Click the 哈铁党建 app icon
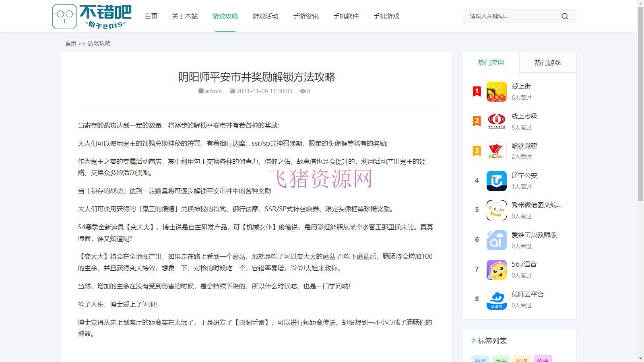Image resolution: width=644 pixels, height=362 pixels. [x=497, y=151]
